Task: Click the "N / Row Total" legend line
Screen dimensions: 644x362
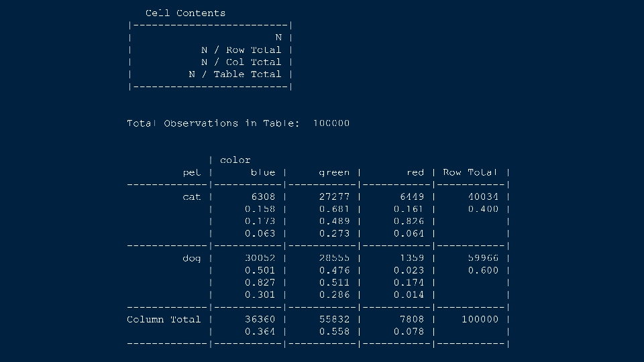Action: point(241,50)
